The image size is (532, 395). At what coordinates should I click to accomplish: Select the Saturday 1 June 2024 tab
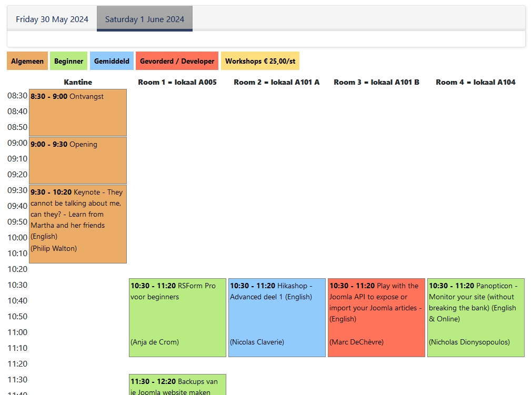click(145, 19)
